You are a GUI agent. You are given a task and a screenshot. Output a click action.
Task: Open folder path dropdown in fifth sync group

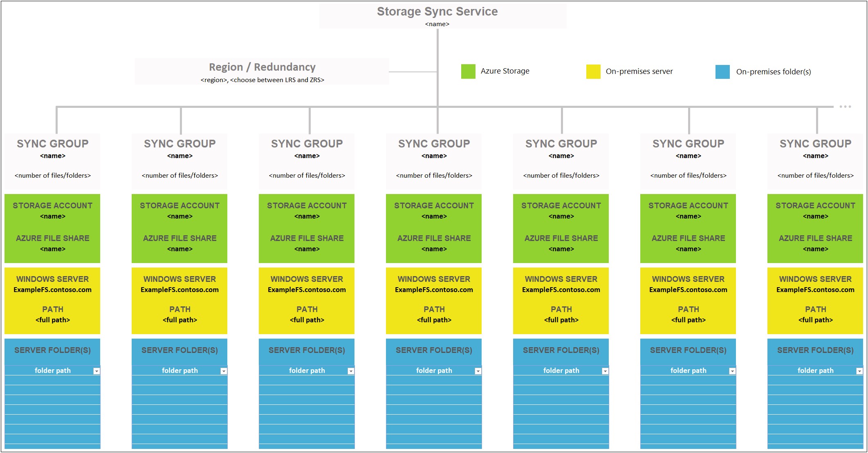tap(606, 371)
